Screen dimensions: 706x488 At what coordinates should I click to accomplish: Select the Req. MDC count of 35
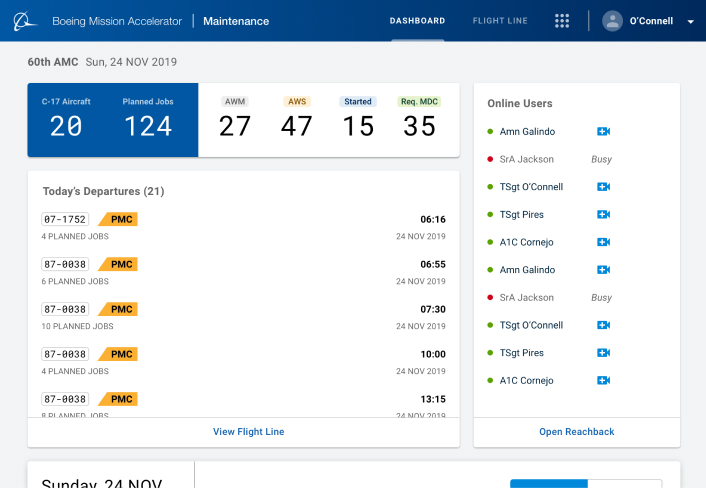419,125
